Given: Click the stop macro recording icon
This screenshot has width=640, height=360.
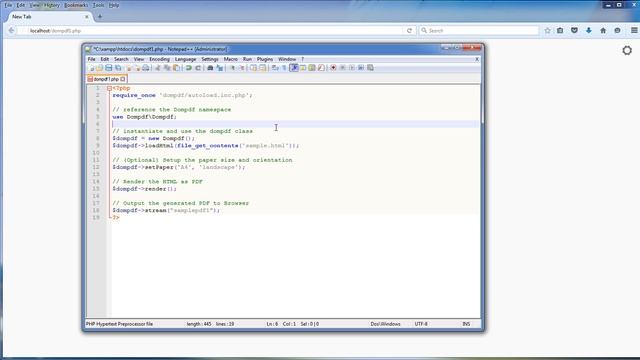Looking at the screenshot, I should (343, 68).
